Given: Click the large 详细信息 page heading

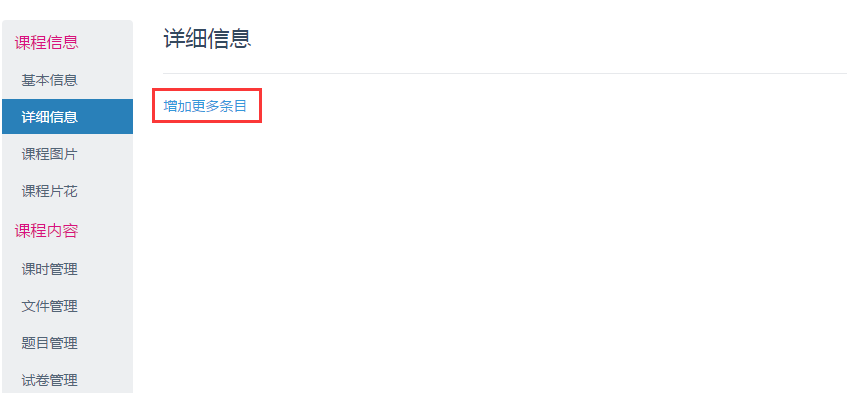Looking at the screenshot, I should pos(207,39).
